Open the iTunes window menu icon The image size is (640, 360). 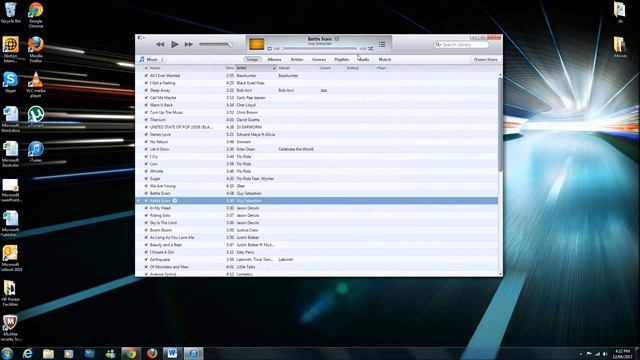140,38
